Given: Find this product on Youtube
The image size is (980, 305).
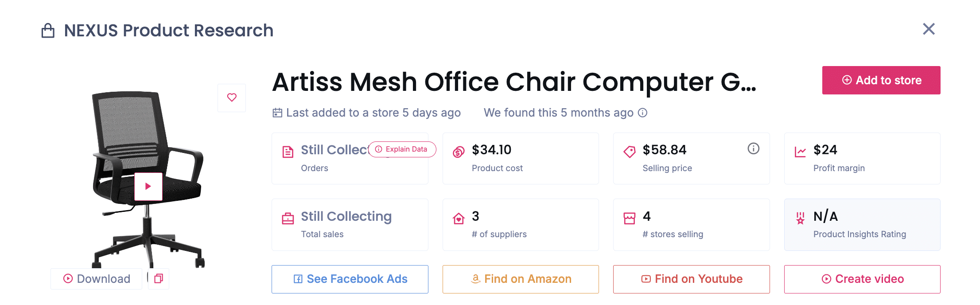Looking at the screenshot, I should pyautogui.click(x=691, y=279).
